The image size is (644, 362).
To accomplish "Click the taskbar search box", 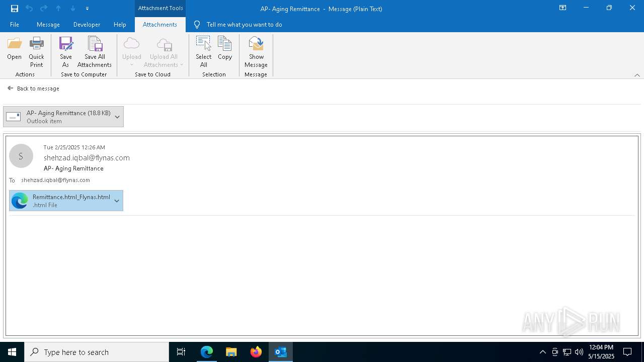I will point(97,352).
